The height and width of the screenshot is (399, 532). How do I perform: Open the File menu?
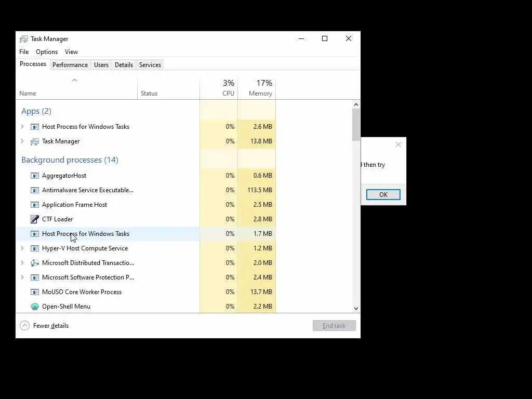click(x=24, y=52)
